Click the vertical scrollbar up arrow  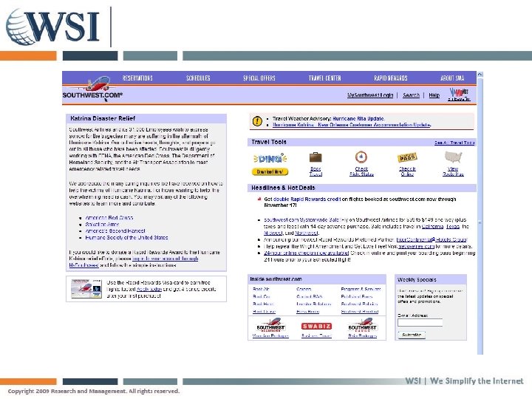(480, 74)
